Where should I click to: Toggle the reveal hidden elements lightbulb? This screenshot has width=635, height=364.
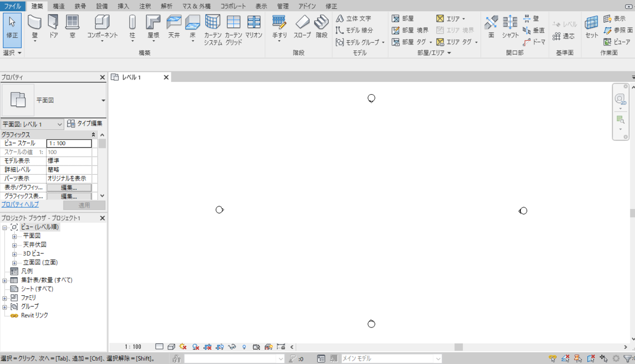[244, 347]
